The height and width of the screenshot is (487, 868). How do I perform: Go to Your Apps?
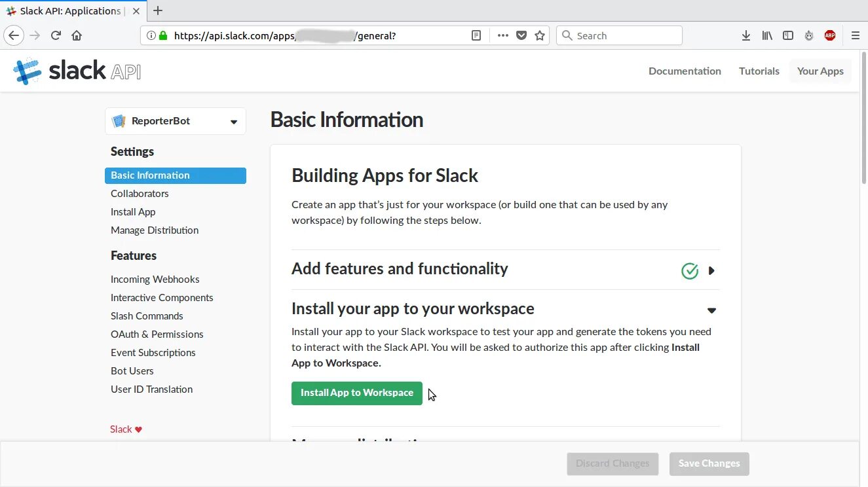tap(820, 71)
